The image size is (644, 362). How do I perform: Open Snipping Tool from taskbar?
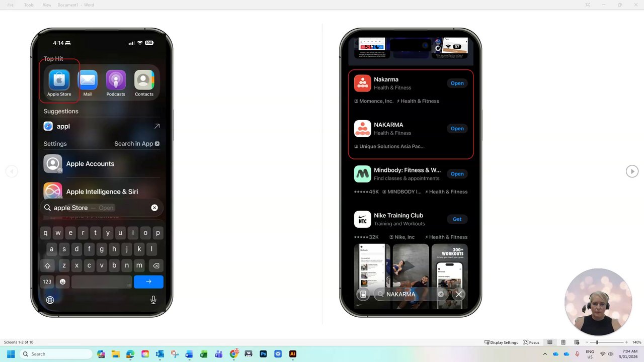point(175,354)
